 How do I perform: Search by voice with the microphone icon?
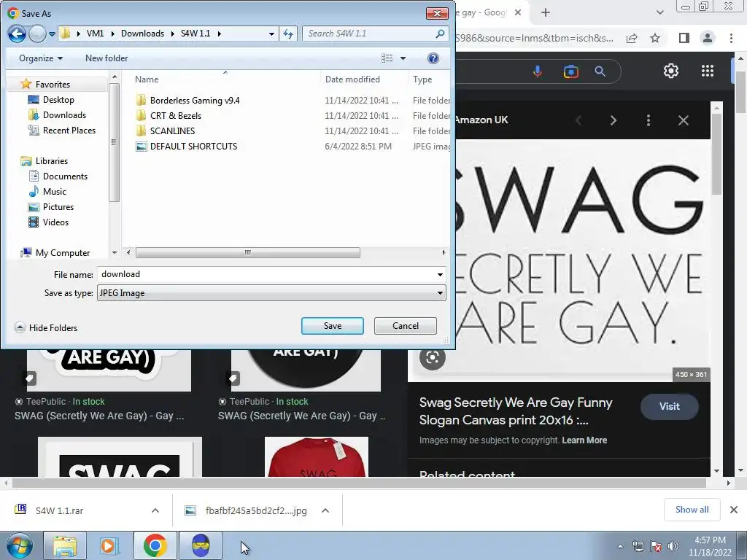click(538, 71)
